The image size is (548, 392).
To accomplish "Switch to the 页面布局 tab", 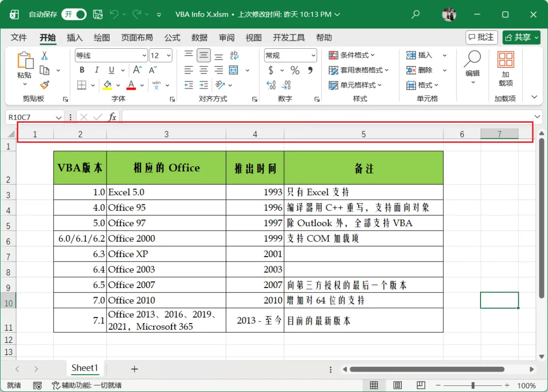I will click(137, 38).
